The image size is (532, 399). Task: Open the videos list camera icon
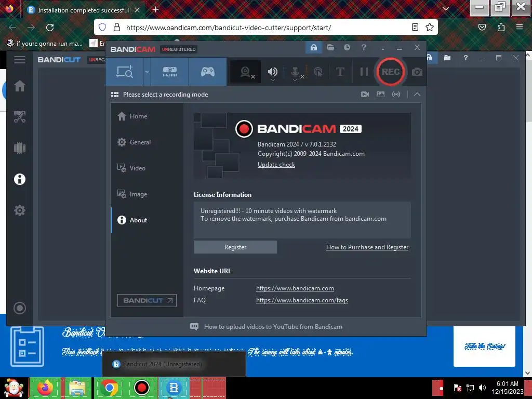pyautogui.click(x=365, y=95)
